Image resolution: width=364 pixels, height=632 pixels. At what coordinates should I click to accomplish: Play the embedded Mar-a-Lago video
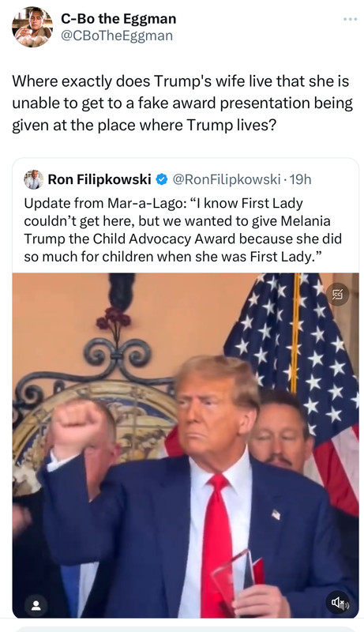point(186,446)
